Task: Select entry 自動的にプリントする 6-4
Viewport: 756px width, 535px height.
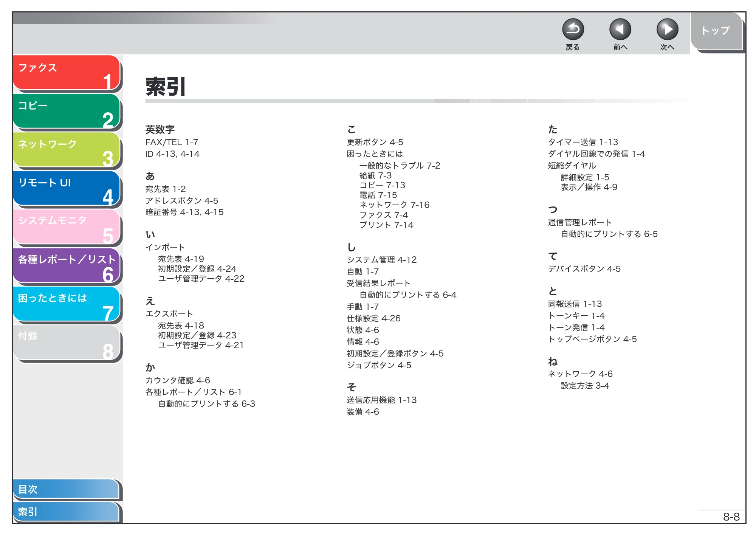Action: [x=408, y=295]
